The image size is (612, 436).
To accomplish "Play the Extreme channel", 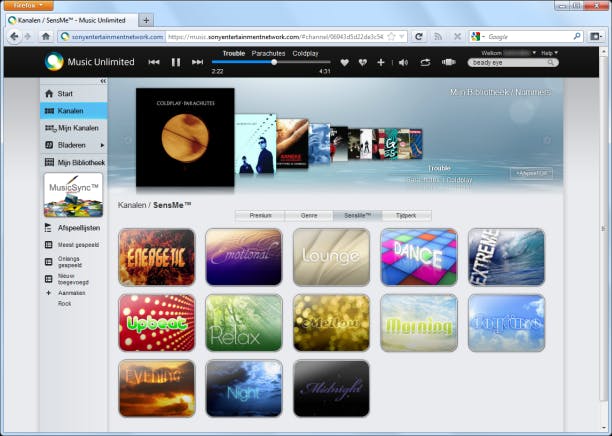I will click(x=506, y=257).
